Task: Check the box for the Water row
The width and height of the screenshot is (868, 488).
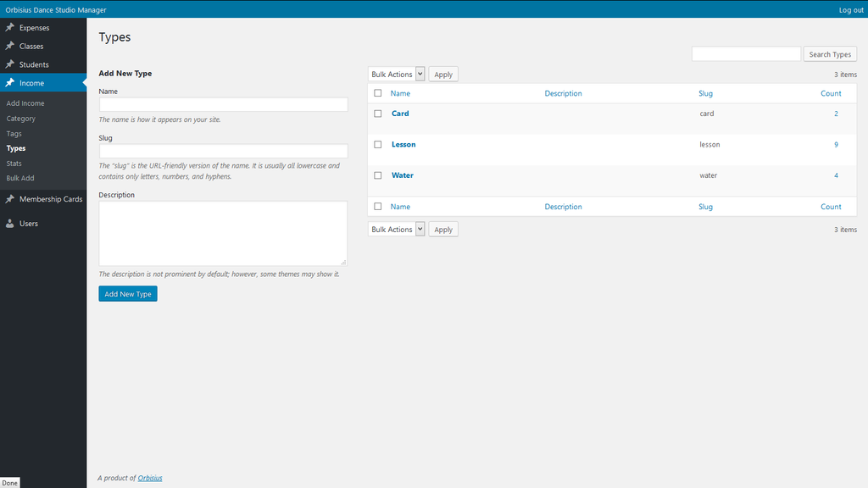Action: [377, 175]
